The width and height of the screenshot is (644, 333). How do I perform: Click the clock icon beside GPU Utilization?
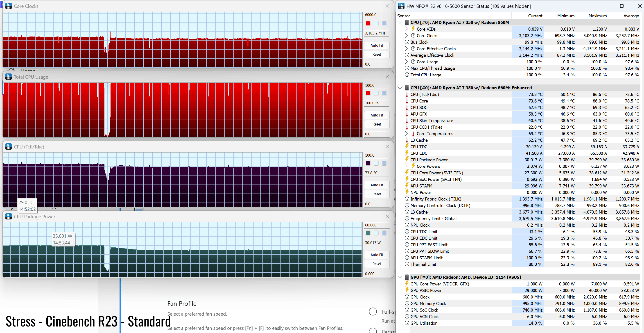[x=407, y=323]
